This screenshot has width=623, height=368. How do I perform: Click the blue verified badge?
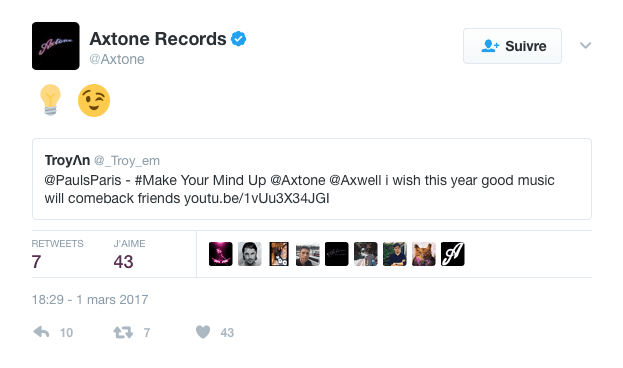coord(239,39)
